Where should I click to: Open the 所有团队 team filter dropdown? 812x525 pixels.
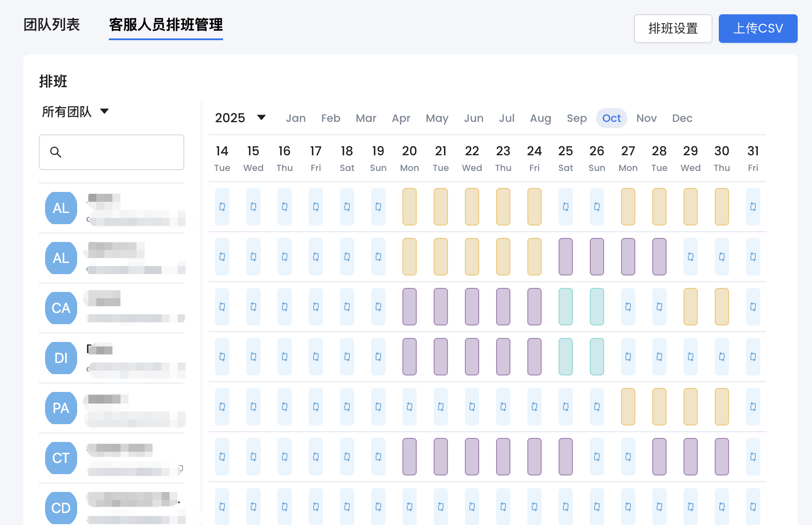(75, 112)
